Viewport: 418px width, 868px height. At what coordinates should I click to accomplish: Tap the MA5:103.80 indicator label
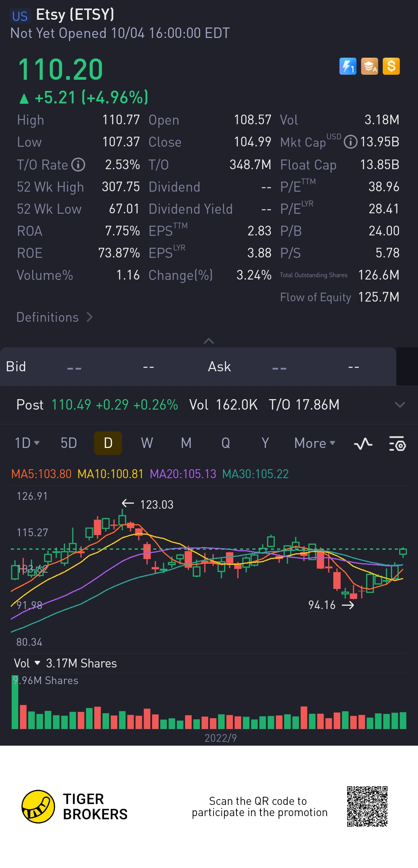[41, 474]
